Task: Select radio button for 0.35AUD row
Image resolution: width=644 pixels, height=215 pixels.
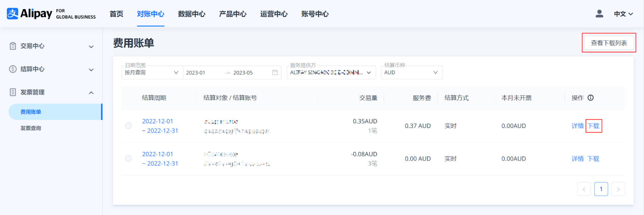Action: (x=129, y=126)
